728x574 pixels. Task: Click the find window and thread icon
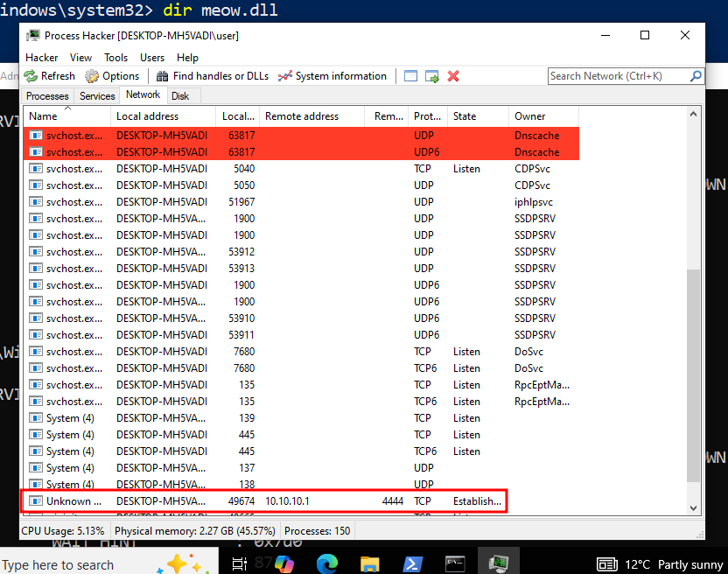click(x=431, y=76)
